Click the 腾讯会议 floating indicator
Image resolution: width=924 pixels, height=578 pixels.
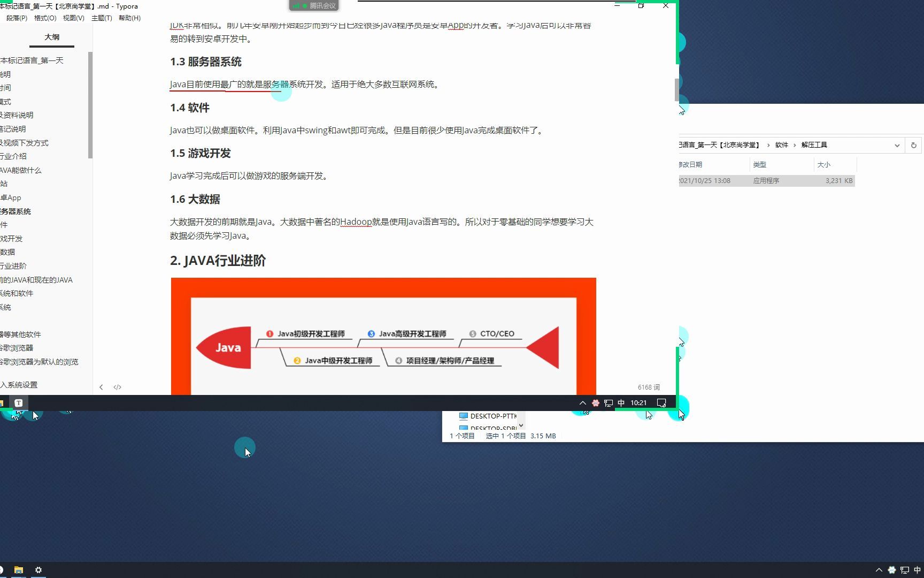314,5
